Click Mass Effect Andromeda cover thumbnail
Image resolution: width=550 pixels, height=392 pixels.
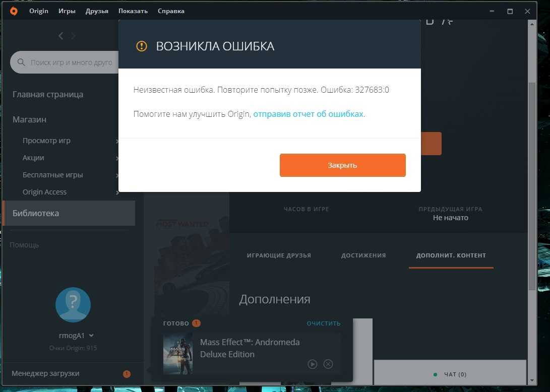point(178,353)
